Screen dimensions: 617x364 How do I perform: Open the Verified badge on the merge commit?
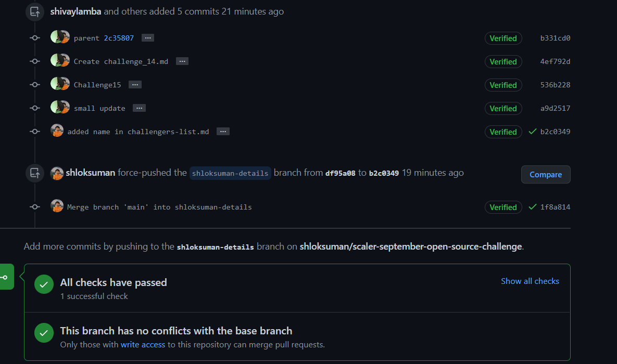503,207
